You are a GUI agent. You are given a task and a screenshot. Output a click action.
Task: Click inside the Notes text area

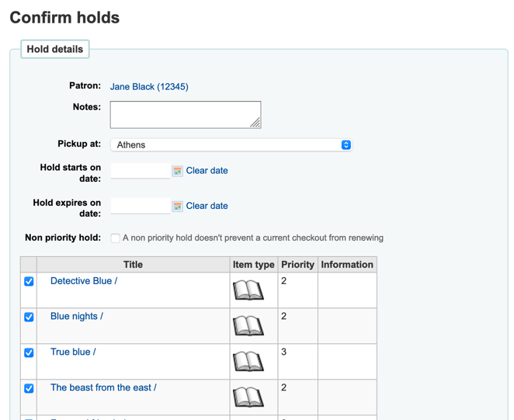click(x=183, y=114)
